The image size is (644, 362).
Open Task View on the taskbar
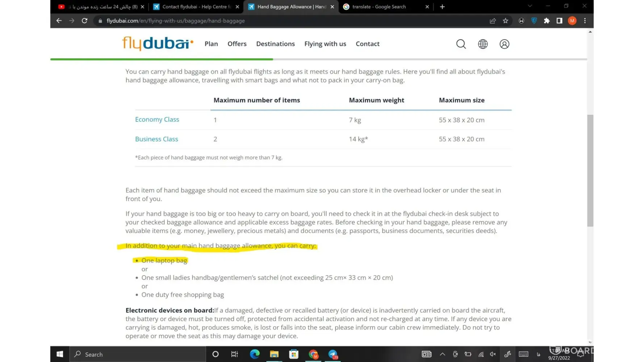[234, 354]
